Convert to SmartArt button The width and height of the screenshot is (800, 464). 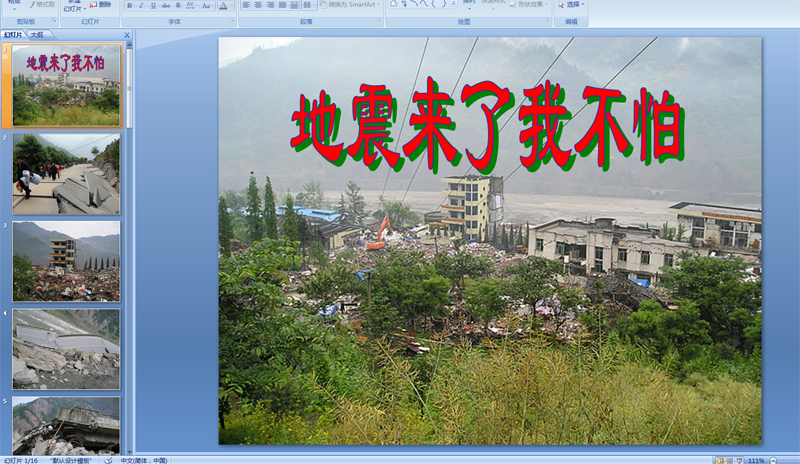coord(351,5)
